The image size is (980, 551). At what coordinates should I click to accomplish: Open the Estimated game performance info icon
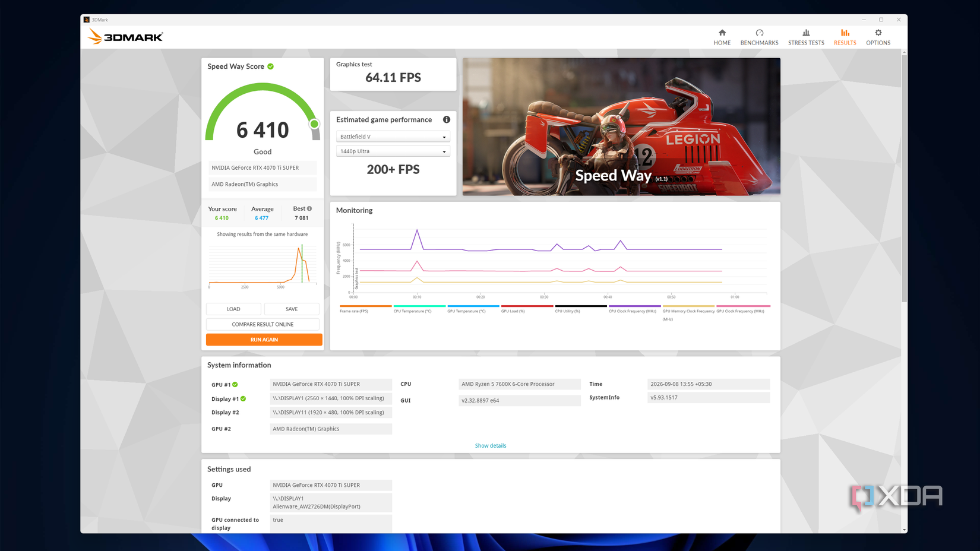[447, 119]
